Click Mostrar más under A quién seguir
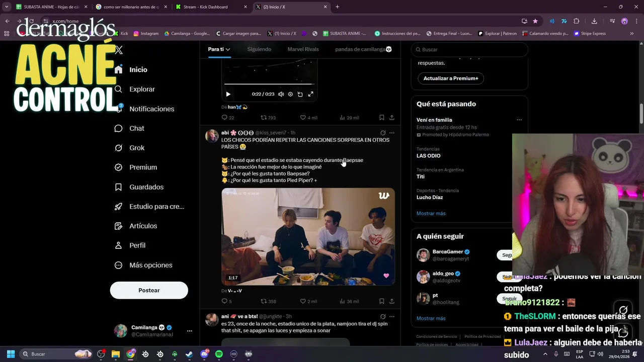 431,318
